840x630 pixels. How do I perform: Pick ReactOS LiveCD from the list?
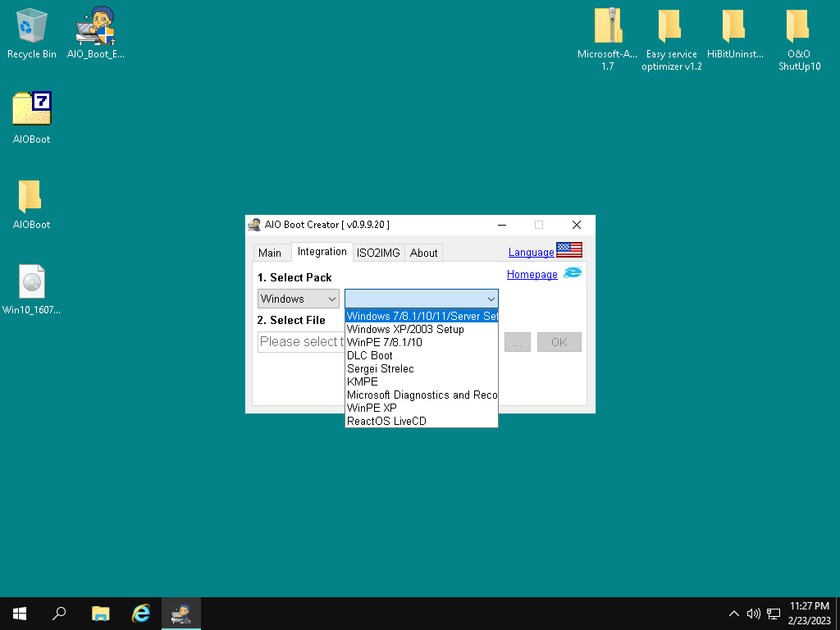coord(386,421)
